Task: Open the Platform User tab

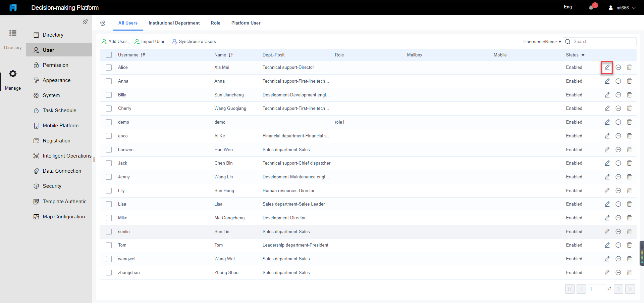Action: click(x=246, y=23)
